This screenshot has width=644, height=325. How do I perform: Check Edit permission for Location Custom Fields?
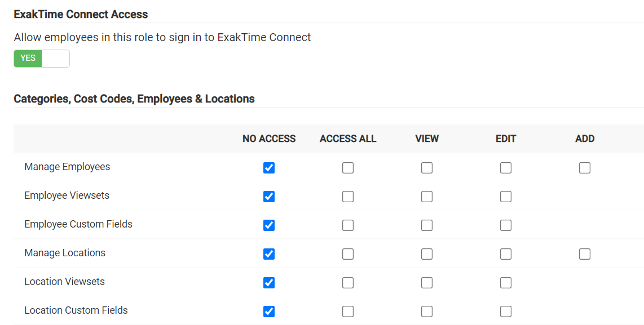tap(506, 311)
